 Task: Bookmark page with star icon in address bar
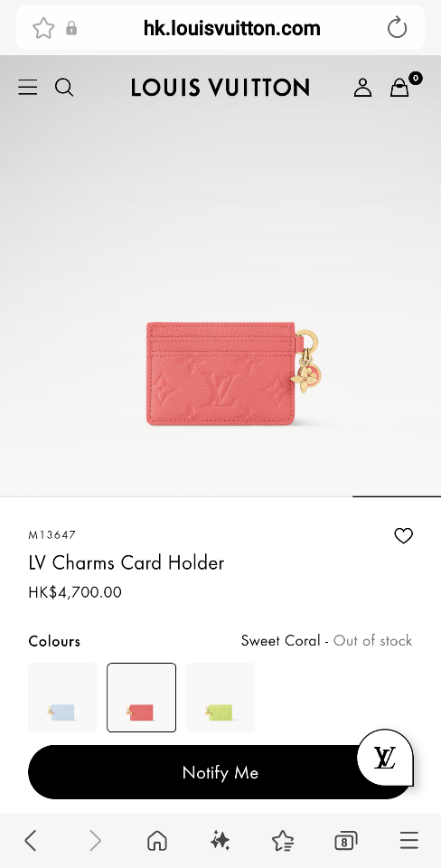[43, 28]
